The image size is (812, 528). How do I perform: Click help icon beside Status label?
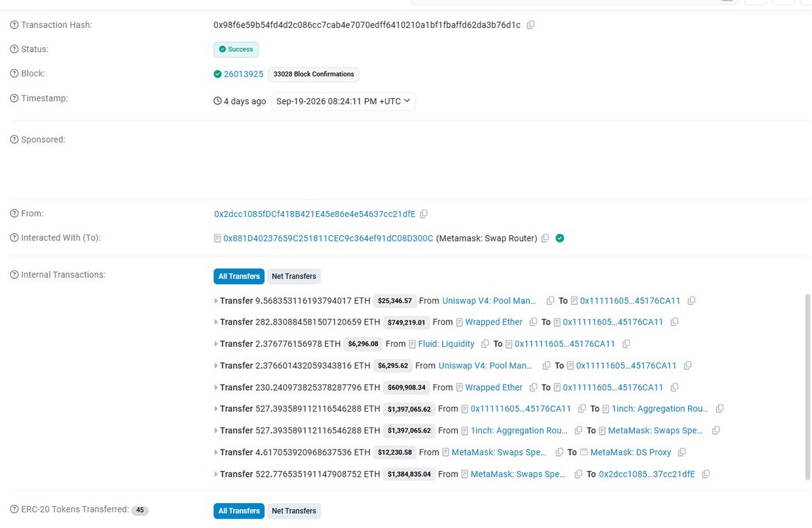pos(14,49)
